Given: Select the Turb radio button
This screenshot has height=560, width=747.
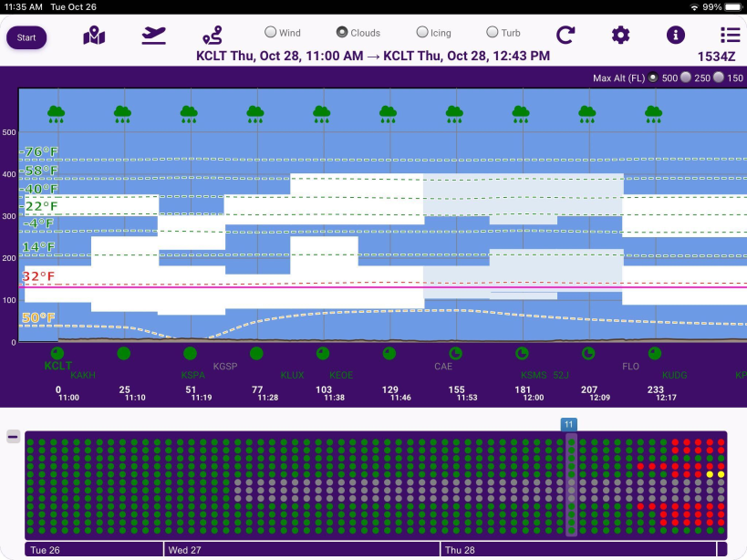Looking at the screenshot, I should (493, 32).
